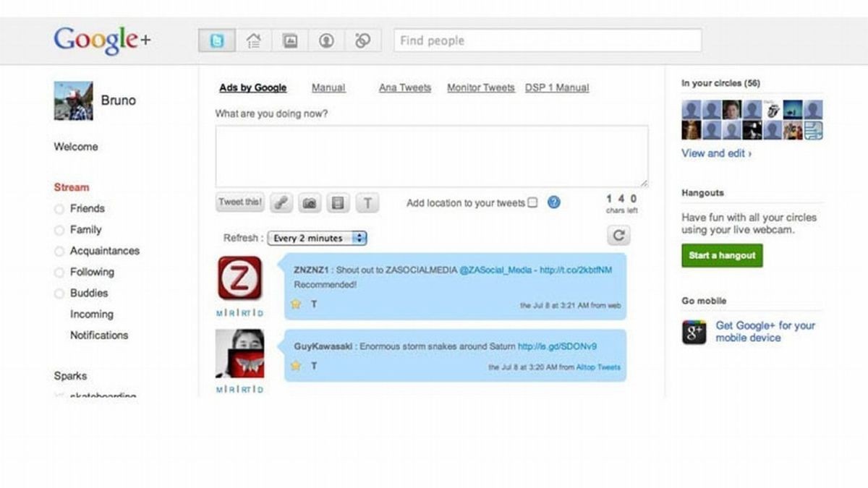Select the Friends stream radio button
Image resolution: width=868 pixels, height=488 pixels.
pyautogui.click(x=59, y=208)
